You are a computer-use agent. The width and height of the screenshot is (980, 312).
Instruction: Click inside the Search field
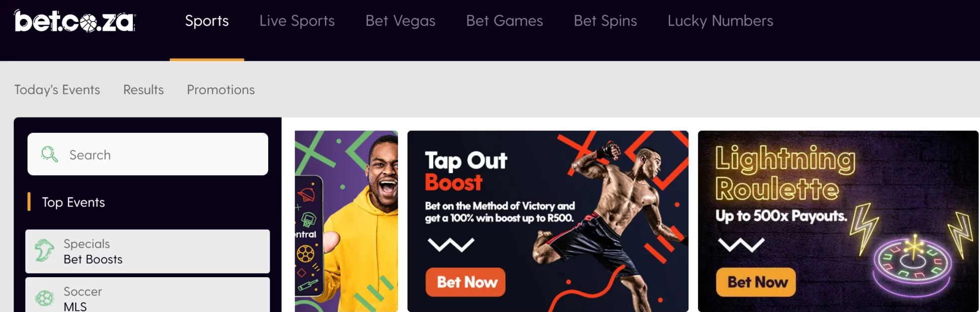pyautogui.click(x=148, y=154)
